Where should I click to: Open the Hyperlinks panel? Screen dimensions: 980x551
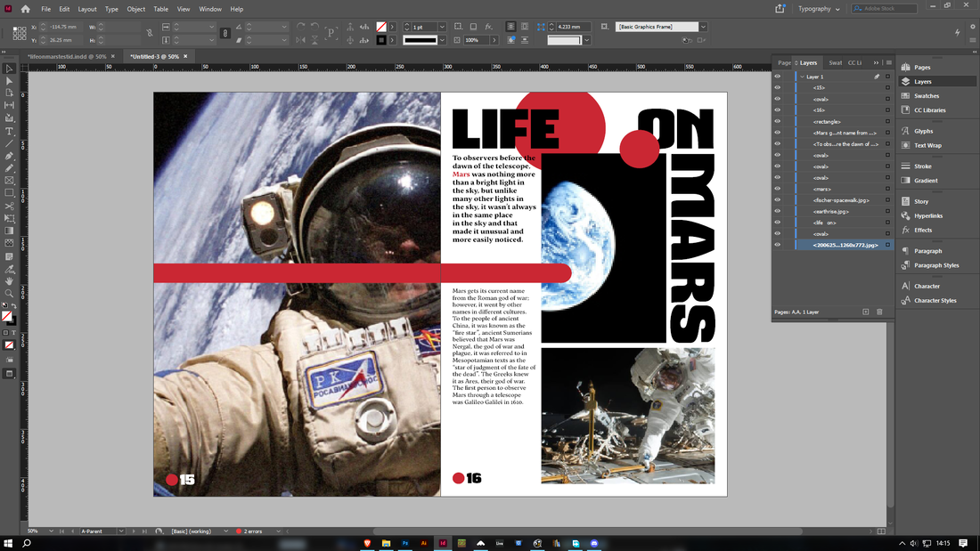click(928, 216)
